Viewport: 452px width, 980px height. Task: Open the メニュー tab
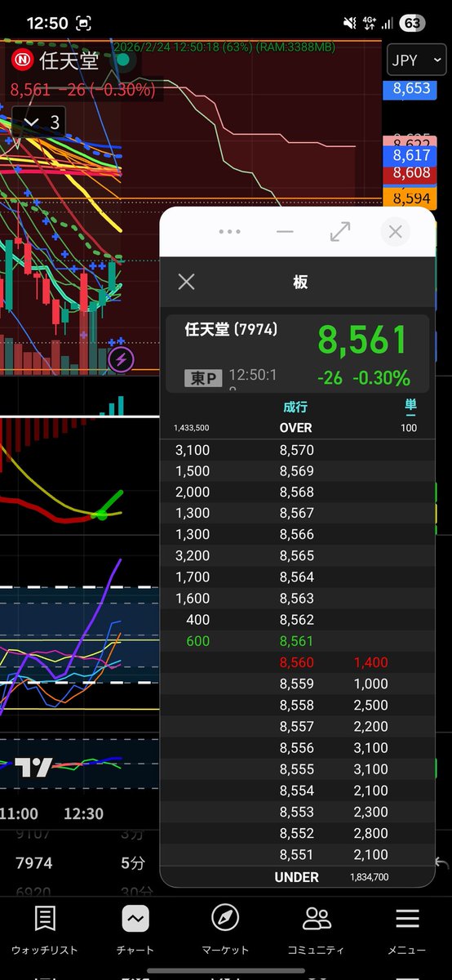pyautogui.click(x=407, y=930)
